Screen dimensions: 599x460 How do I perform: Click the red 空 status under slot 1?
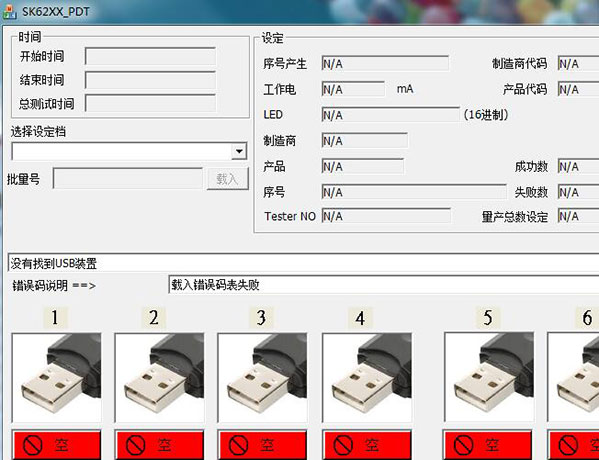click(x=57, y=445)
